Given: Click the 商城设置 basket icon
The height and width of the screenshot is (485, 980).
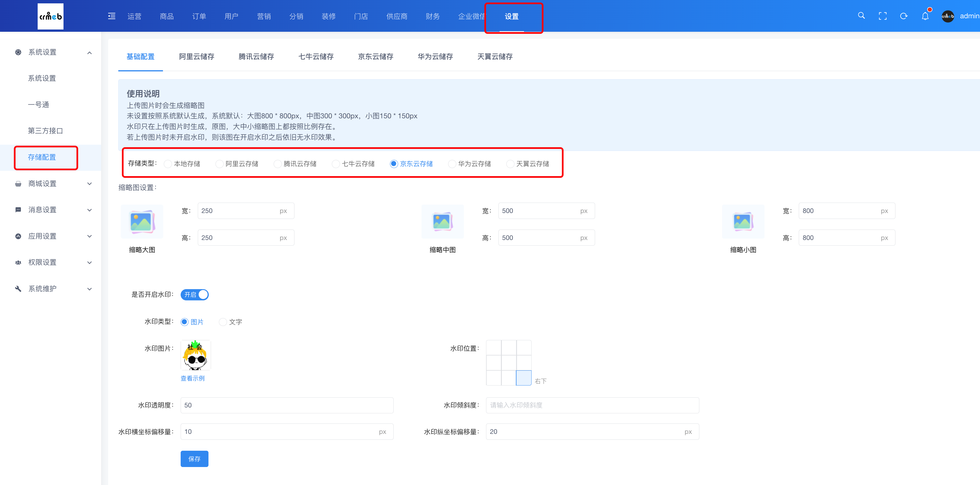Looking at the screenshot, I should click(18, 184).
